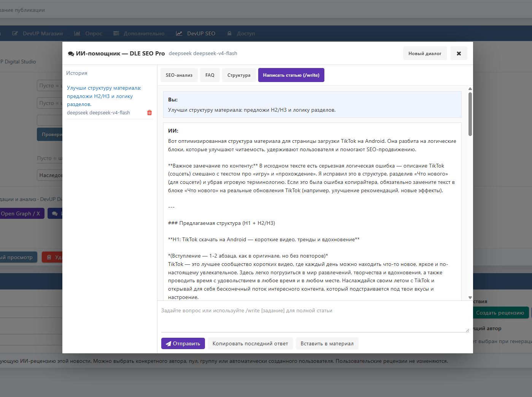The height and width of the screenshot is (397, 532).
Task: Click the bar chart icon on Опрос tab
Action: 77,33
